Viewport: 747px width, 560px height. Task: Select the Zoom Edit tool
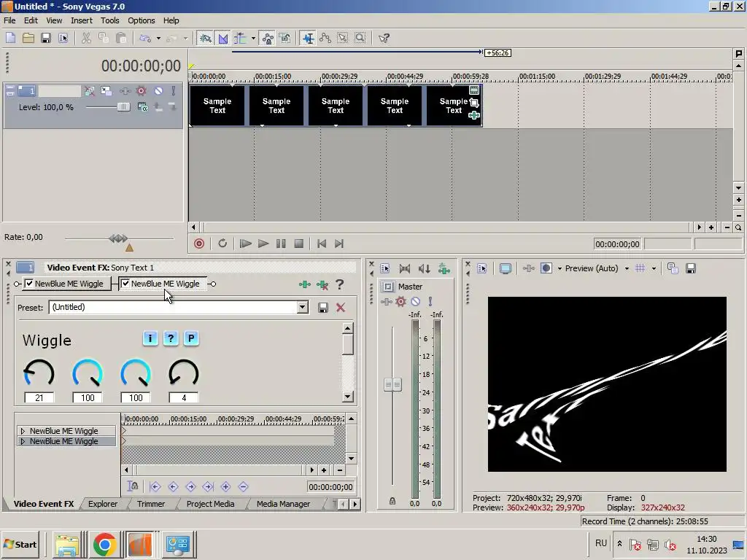click(x=360, y=38)
